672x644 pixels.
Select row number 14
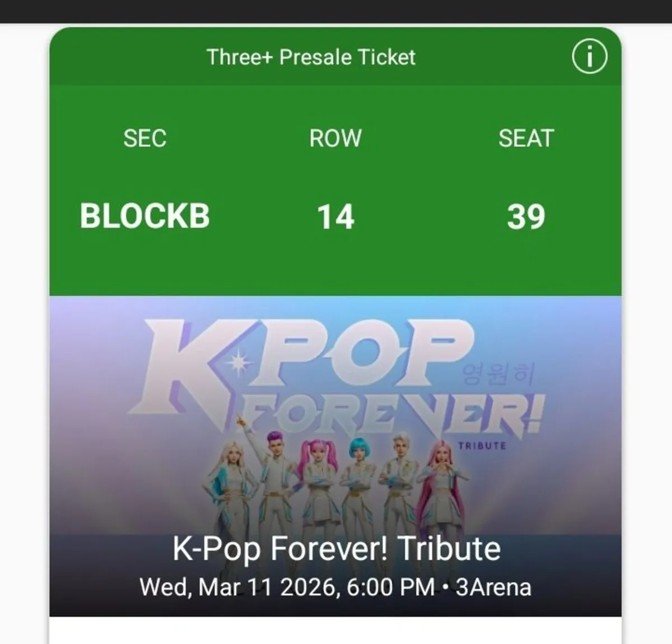point(335,216)
